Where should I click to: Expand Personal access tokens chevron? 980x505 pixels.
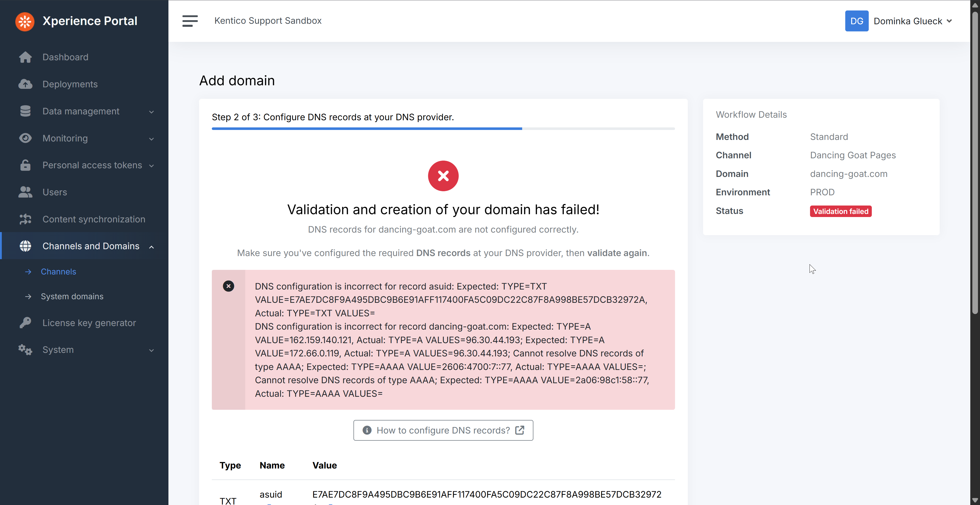coord(151,166)
